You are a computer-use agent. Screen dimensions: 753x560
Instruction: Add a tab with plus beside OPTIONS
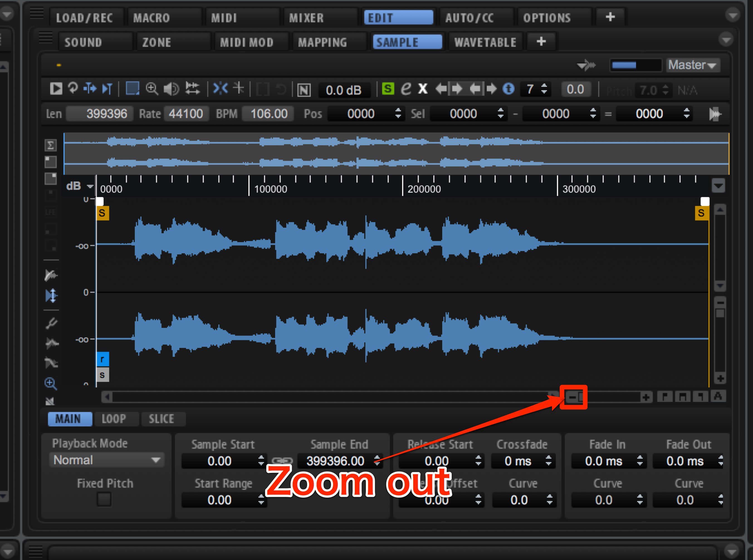[x=610, y=17]
